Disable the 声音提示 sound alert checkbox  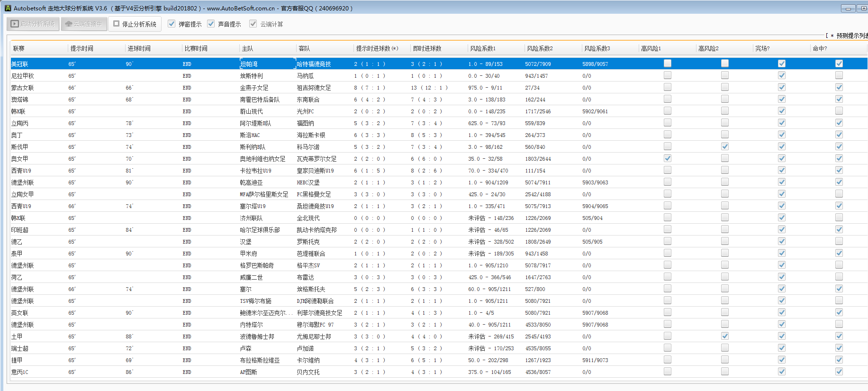211,24
